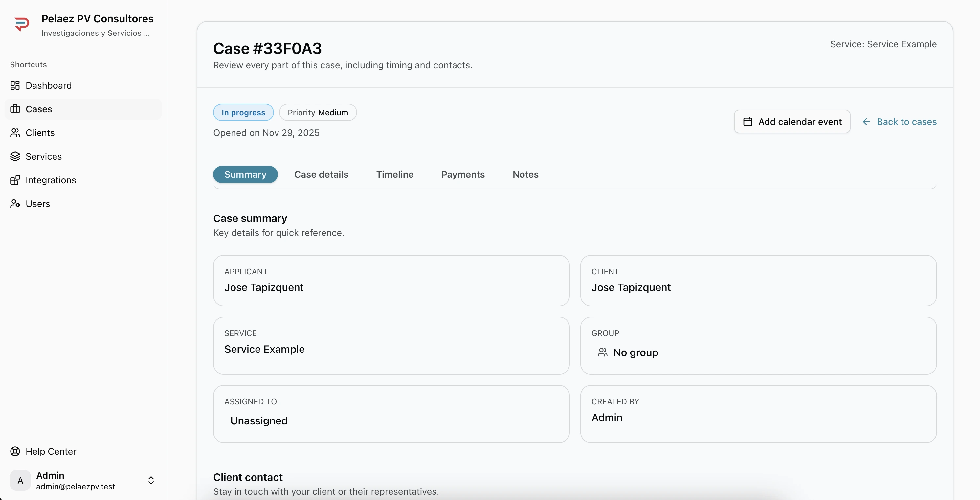The width and height of the screenshot is (980, 500).
Task: Select the Users icon in sidebar
Action: [15, 204]
